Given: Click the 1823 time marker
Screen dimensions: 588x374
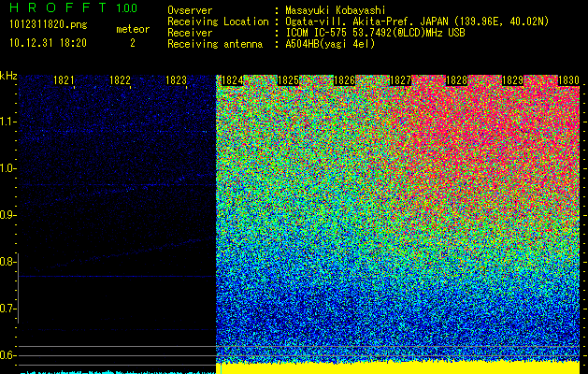Looking at the screenshot, I should pyautogui.click(x=176, y=80).
